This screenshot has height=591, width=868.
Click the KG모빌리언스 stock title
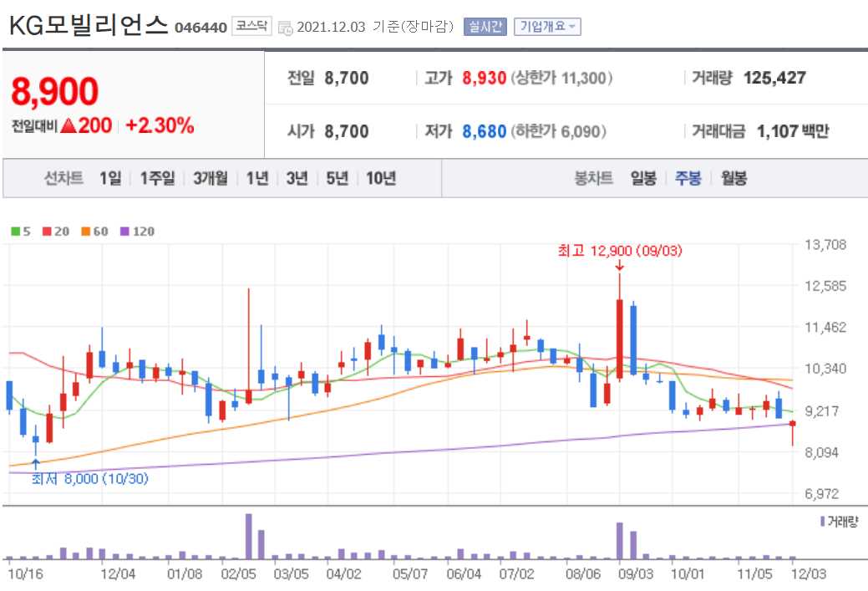click(89, 25)
